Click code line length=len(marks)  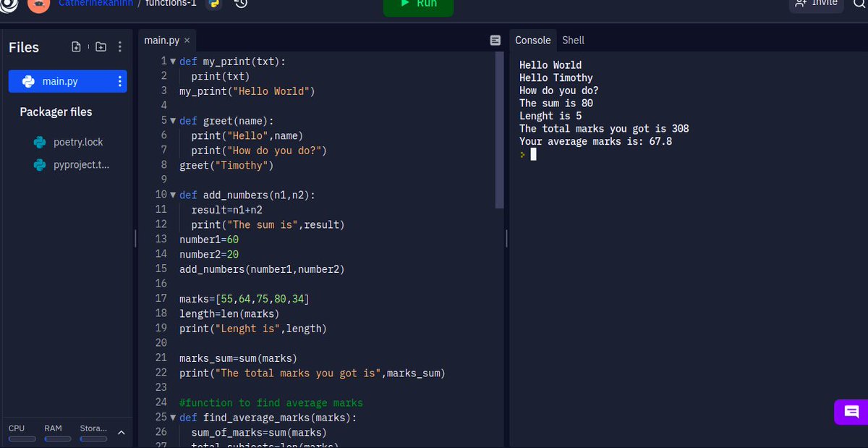point(229,313)
